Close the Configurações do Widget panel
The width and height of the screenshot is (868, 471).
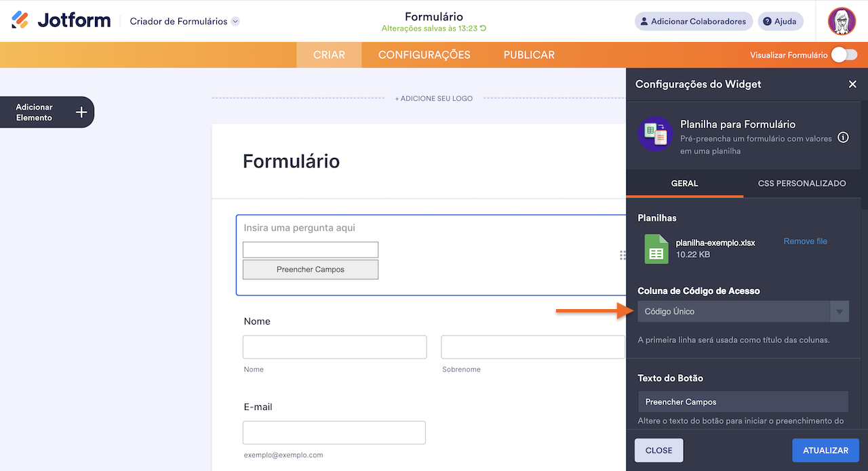pyautogui.click(x=852, y=84)
